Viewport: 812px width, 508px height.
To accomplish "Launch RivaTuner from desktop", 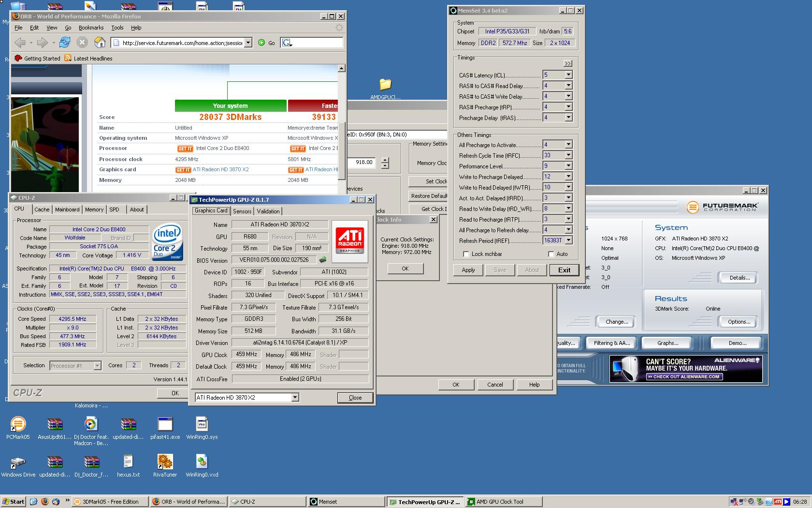I will click(x=165, y=466).
